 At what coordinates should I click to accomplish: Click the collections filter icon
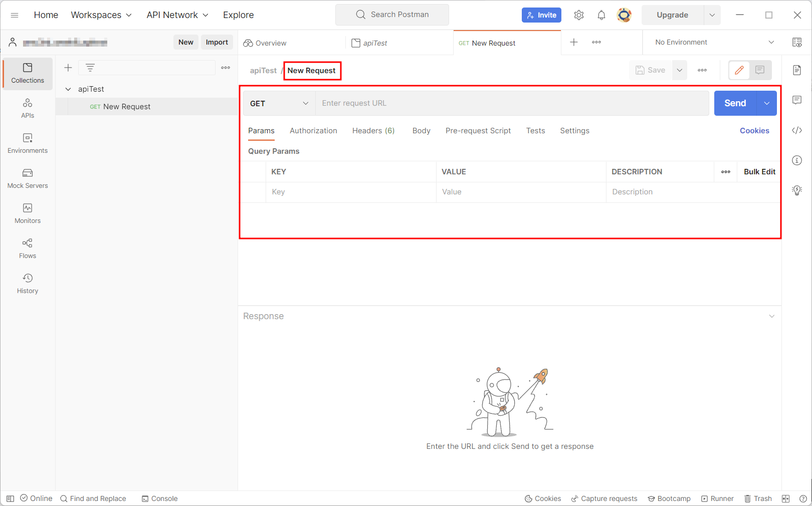90,68
